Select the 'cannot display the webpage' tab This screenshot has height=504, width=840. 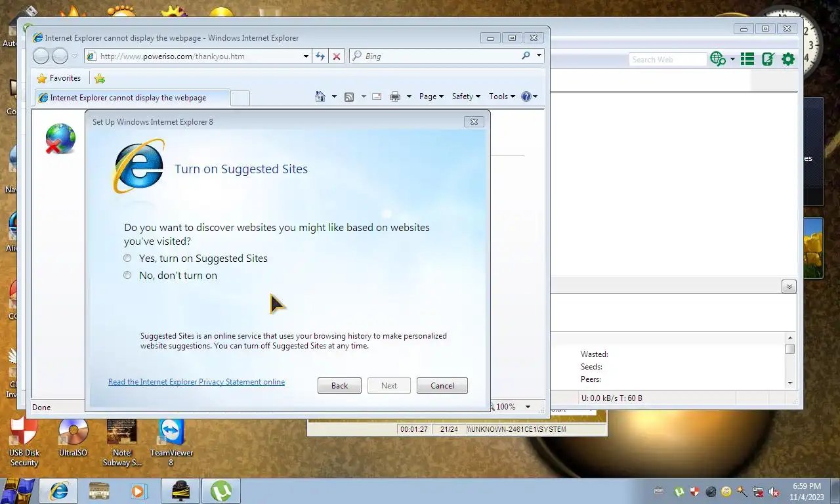coord(131,98)
